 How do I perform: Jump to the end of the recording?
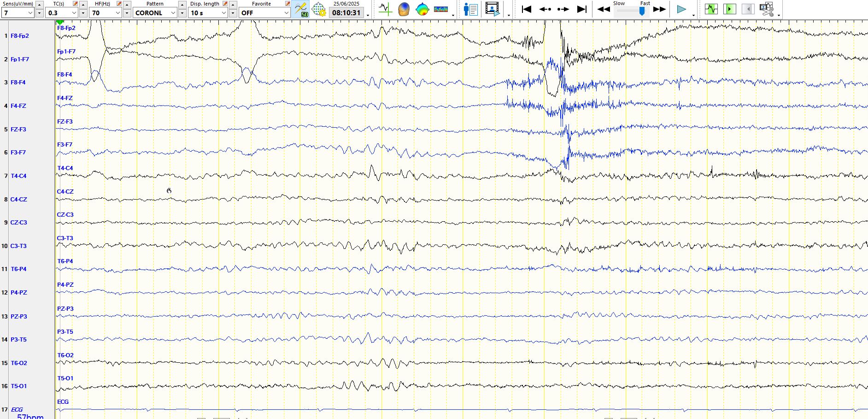pos(582,9)
